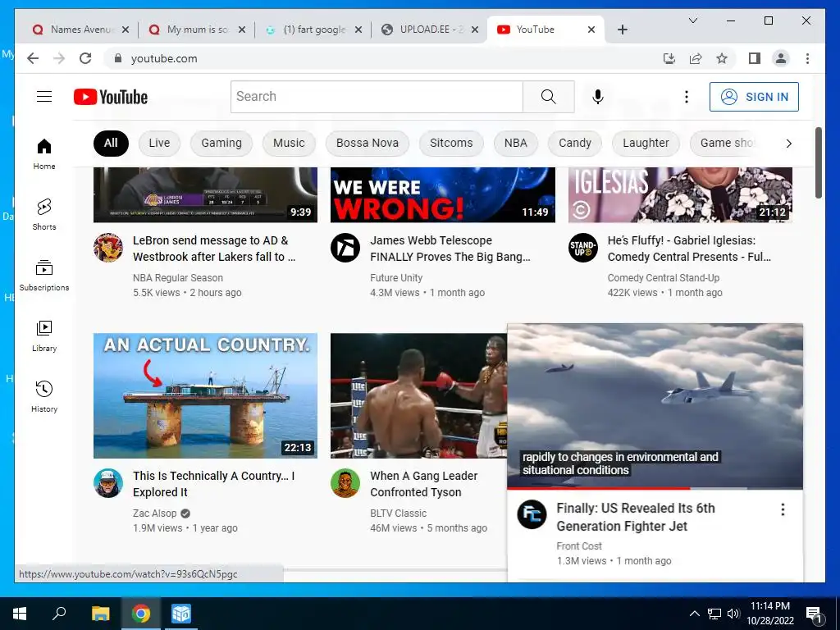Open James Webb Telescope video title
This screenshot has width=840, height=630.
pos(450,249)
